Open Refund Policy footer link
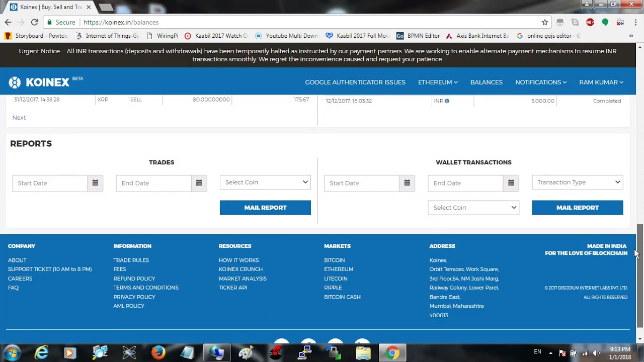Screen dimensions: 644x362 point(134,279)
